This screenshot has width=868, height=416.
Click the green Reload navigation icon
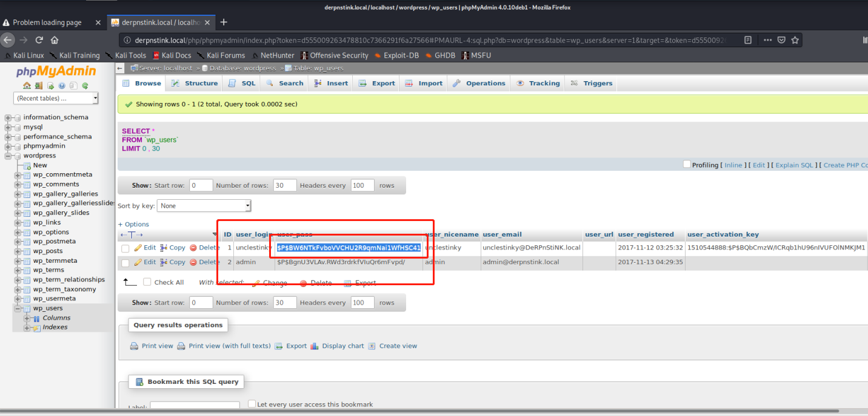(x=85, y=85)
